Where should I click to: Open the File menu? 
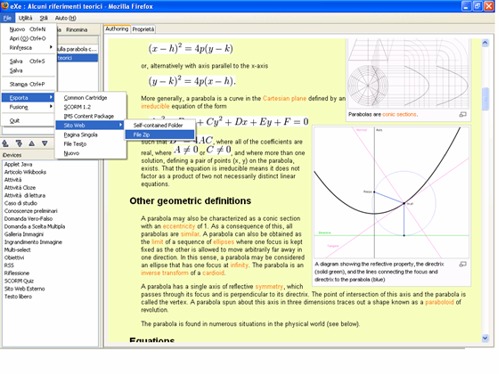pyautogui.click(x=7, y=18)
